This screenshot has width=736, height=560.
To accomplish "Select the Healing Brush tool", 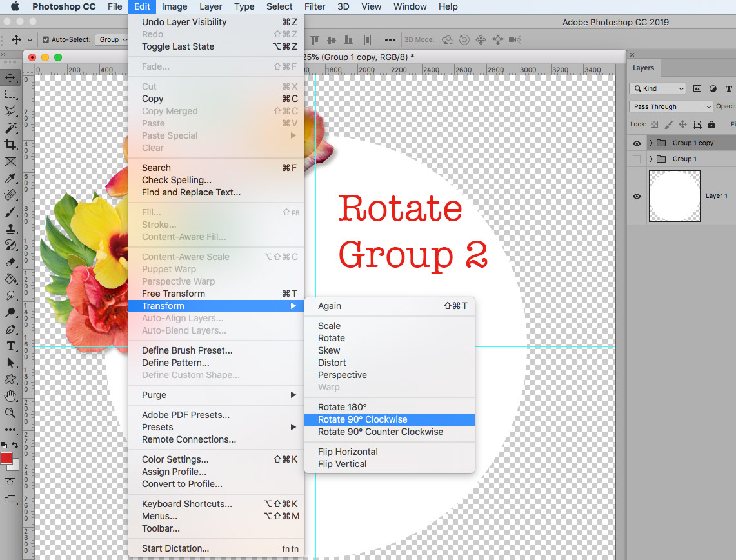I will click(x=10, y=195).
